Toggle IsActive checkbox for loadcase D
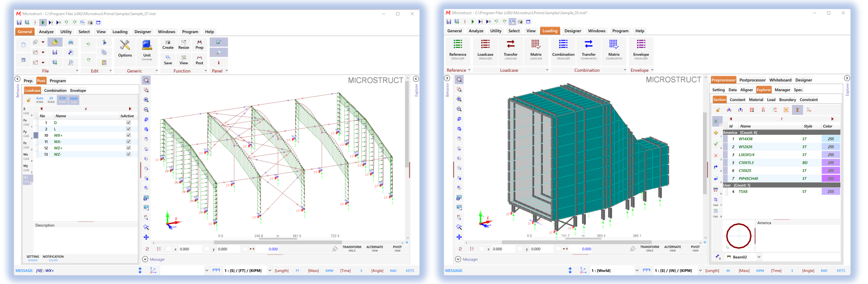868x284 pixels. click(129, 123)
